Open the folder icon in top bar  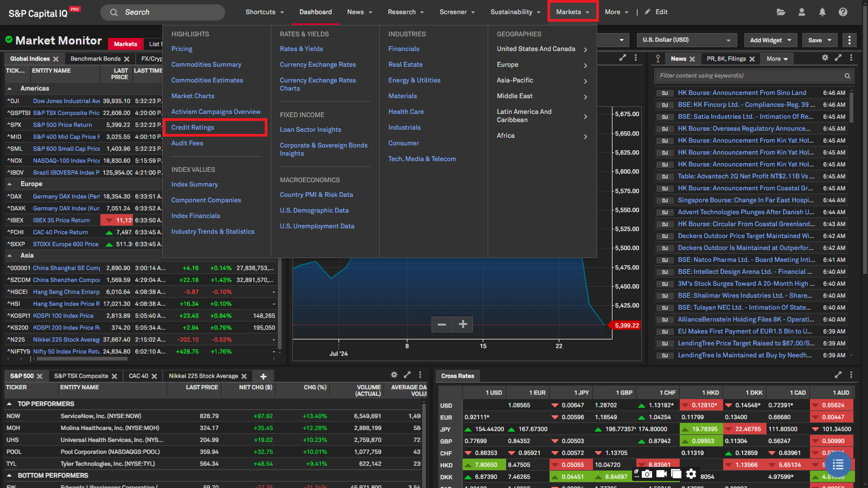(x=781, y=12)
